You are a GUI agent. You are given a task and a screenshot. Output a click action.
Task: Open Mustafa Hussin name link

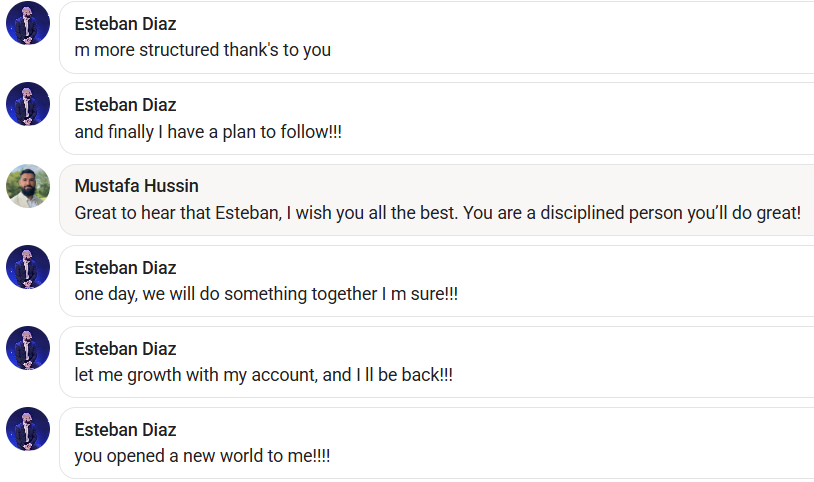137,185
